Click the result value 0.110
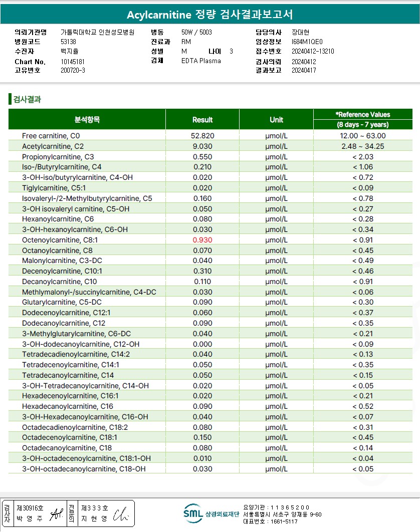The image size is (420, 532). 202,282
